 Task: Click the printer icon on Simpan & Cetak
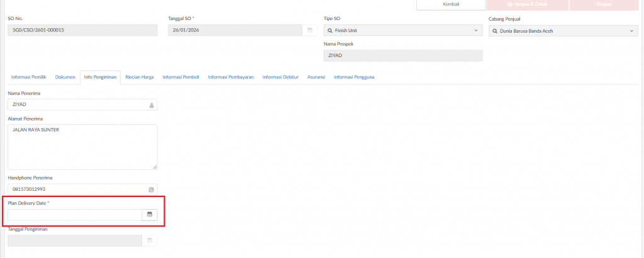tap(509, 4)
